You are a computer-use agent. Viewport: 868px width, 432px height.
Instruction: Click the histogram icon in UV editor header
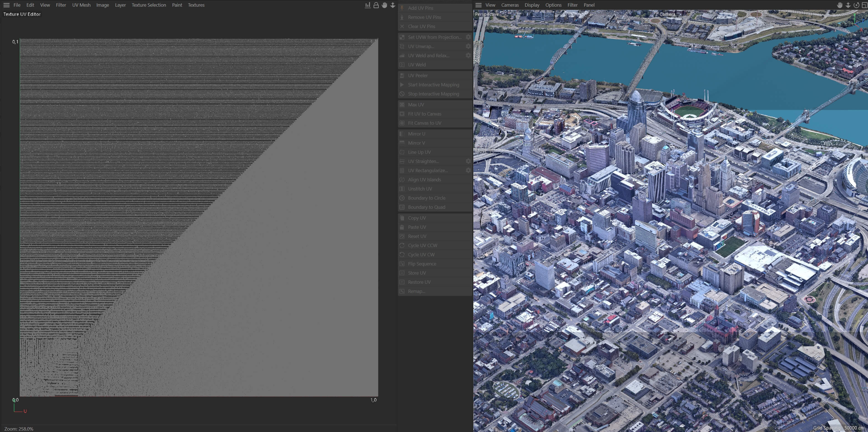(368, 5)
